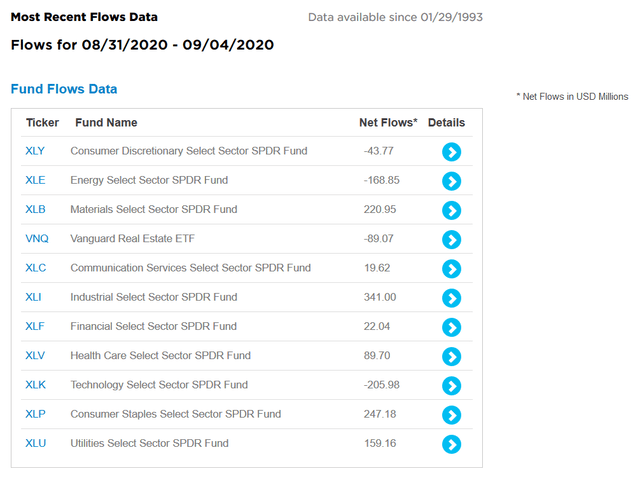This screenshot has height=478, width=640.
Task: Follow the XLB ticker link
Action: pos(36,209)
